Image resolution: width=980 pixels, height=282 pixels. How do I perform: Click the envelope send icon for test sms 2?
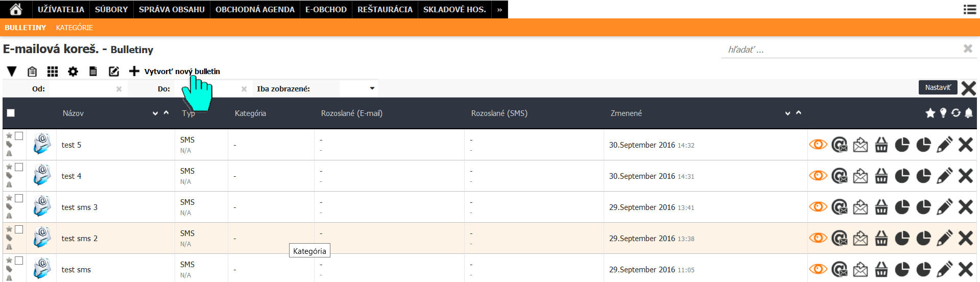coord(861,239)
